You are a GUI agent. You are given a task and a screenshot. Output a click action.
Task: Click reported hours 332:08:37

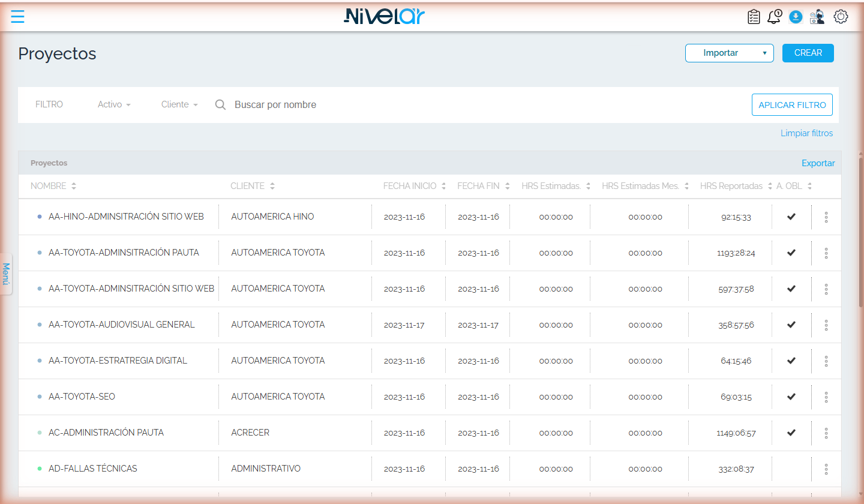click(x=736, y=469)
